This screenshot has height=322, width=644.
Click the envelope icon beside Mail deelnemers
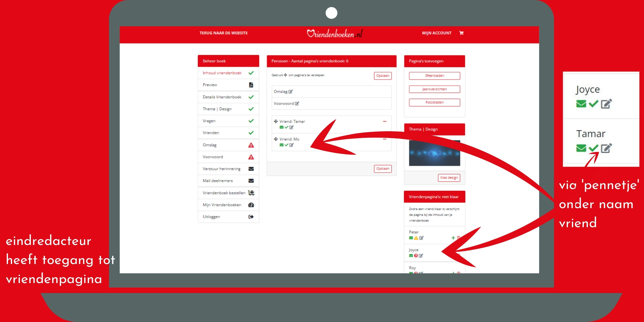point(251,181)
